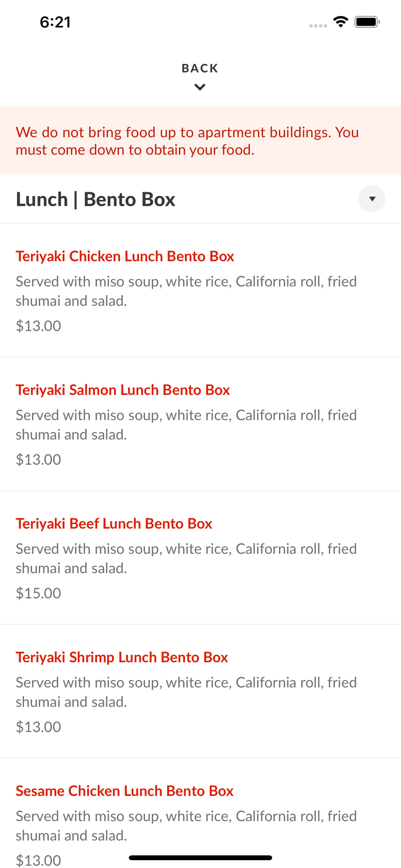Tap the cellular signal dots
The width and height of the screenshot is (401, 868).
click(318, 26)
